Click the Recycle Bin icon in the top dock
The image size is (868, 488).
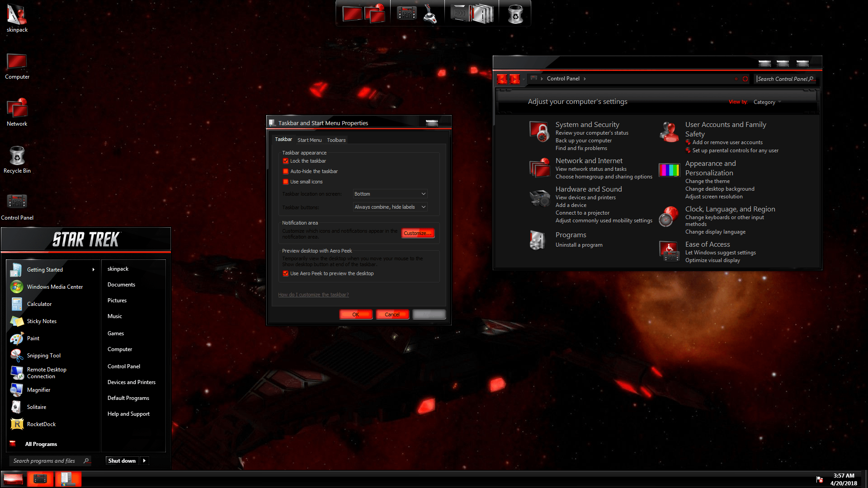click(515, 14)
